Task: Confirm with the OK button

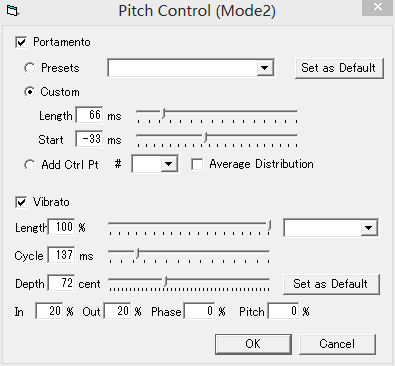Action: click(253, 344)
